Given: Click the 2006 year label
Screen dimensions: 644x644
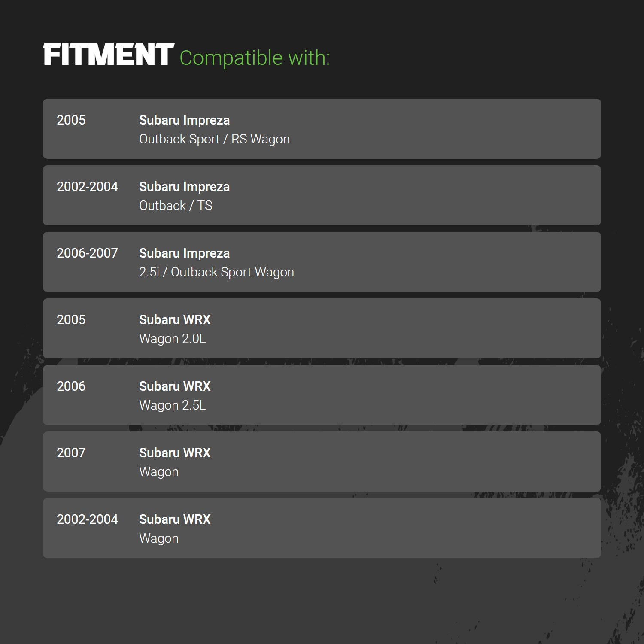Looking at the screenshot, I should 71,386.
